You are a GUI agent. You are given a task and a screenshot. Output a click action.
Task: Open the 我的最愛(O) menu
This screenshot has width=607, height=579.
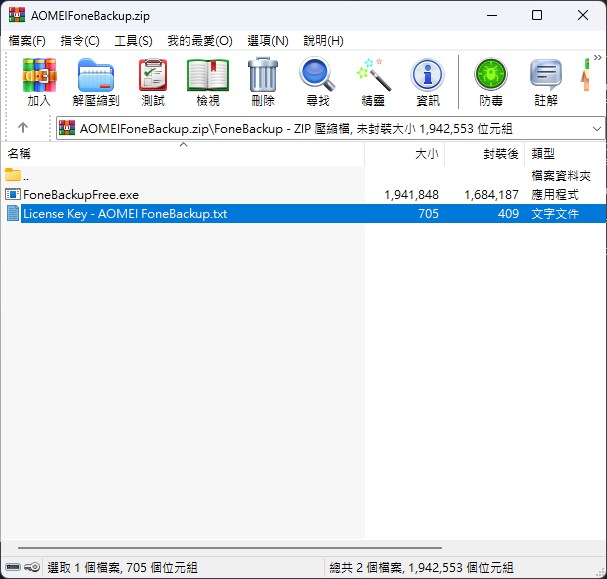coord(200,41)
